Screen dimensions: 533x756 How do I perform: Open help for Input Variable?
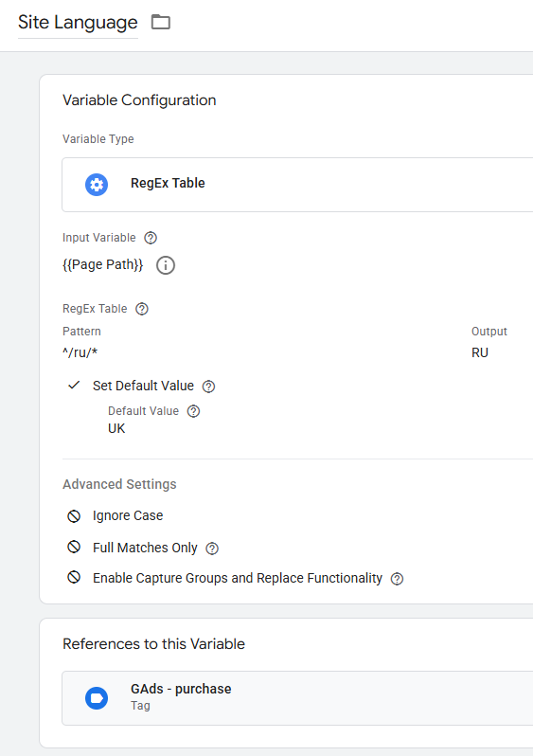coord(151,238)
